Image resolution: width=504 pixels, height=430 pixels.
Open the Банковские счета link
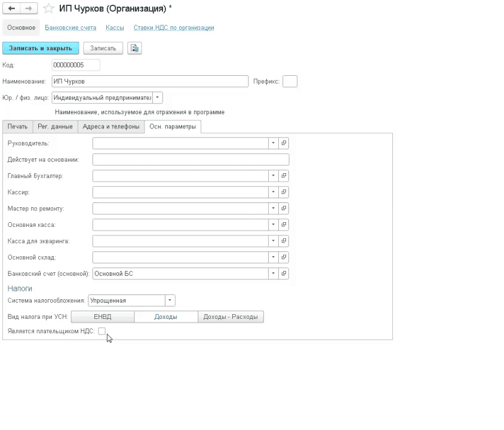point(70,27)
